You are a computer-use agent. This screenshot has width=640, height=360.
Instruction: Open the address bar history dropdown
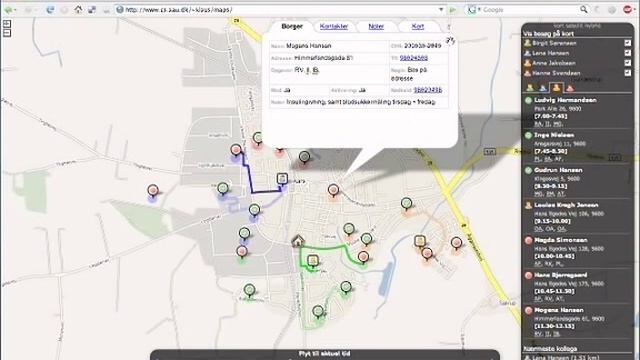(441, 10)
